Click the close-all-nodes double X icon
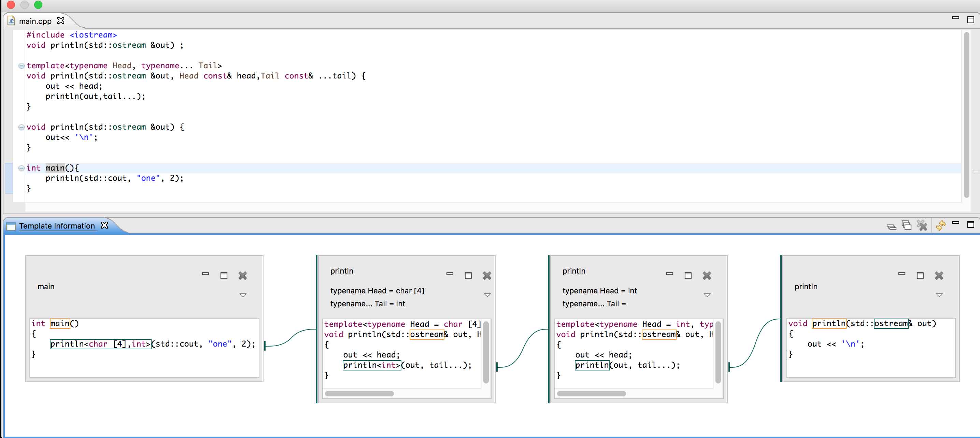Viewport: 980px width, 438px height. (x=922, y=225)
